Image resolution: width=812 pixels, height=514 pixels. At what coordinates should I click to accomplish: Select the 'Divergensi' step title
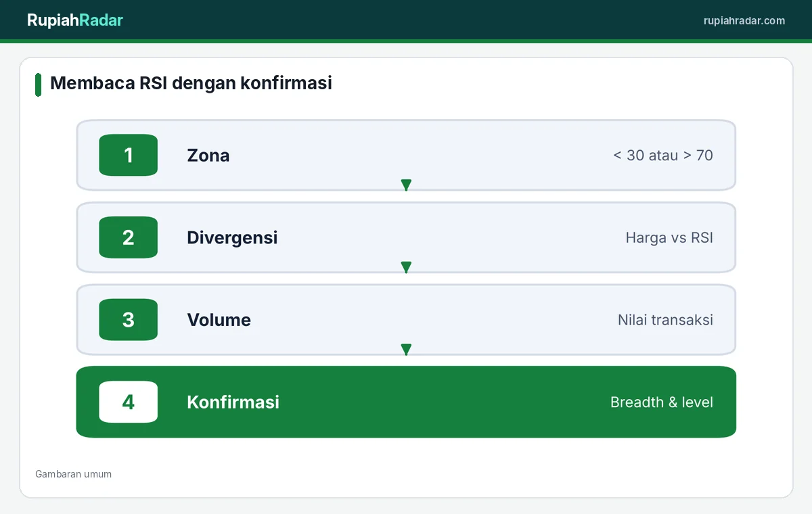232,238
